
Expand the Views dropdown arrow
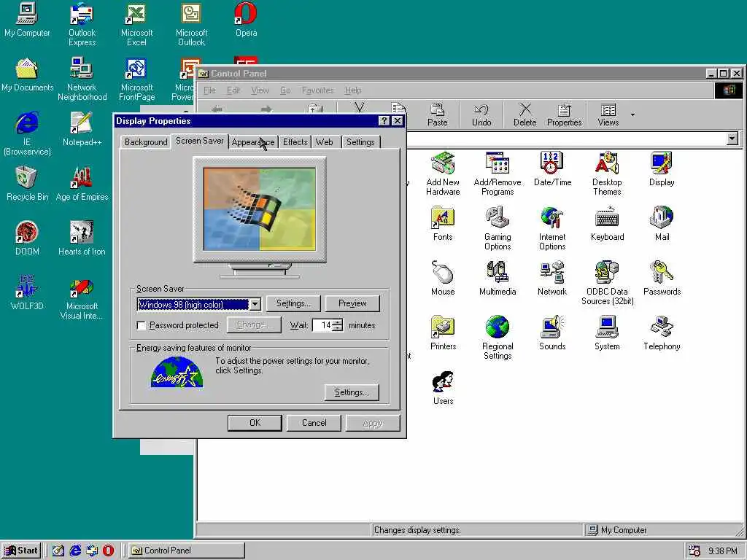[632, 114]
